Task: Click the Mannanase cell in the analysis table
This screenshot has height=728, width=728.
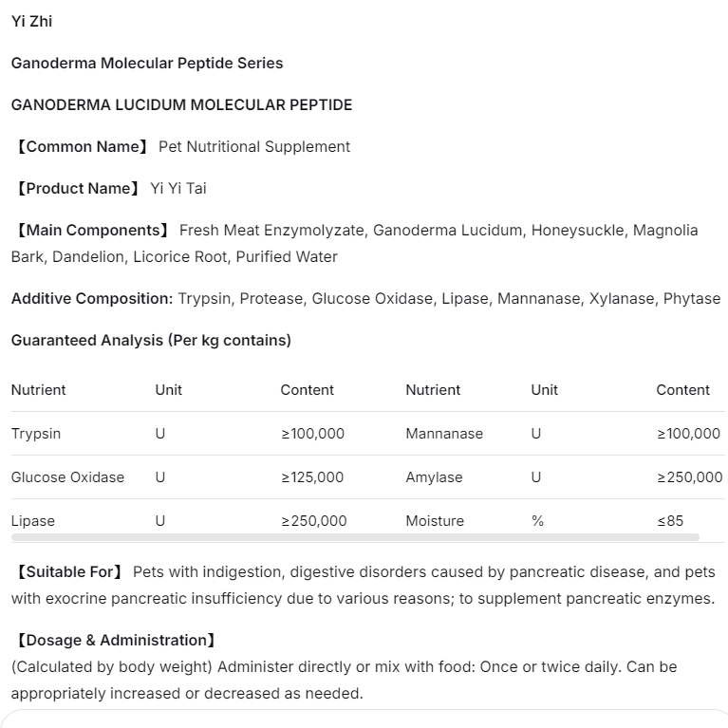Action: (x=444, y=434)
